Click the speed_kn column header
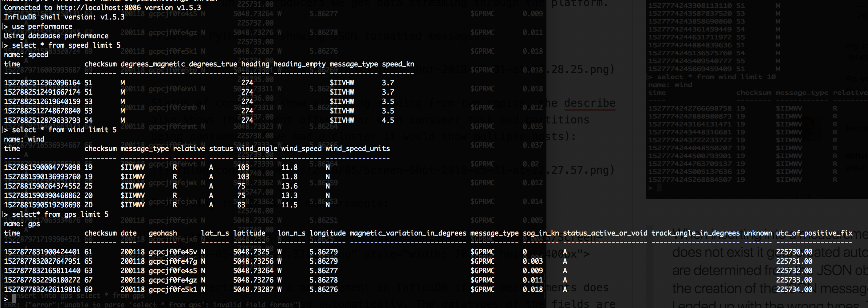This screenshot has width=868, height=308. tap(398, 64)
